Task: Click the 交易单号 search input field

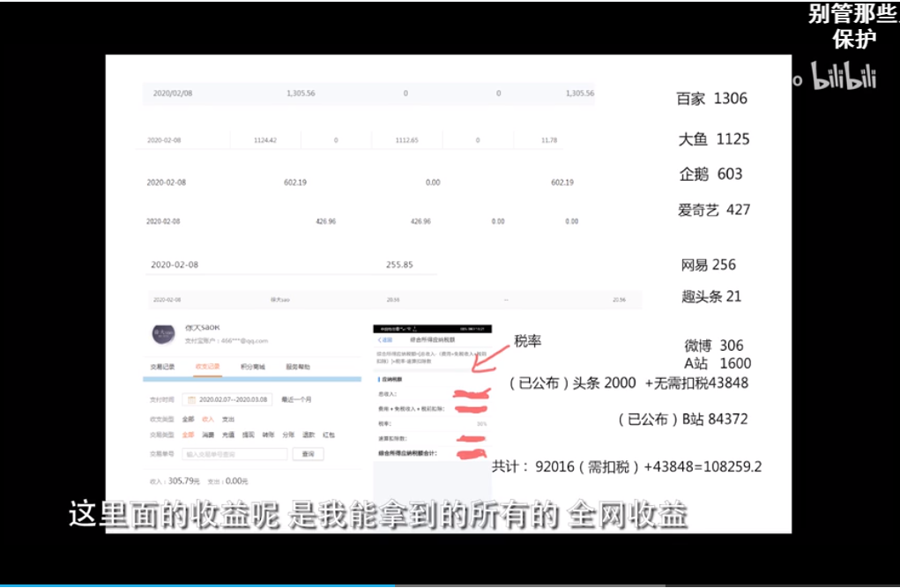Action: point(234,454)
